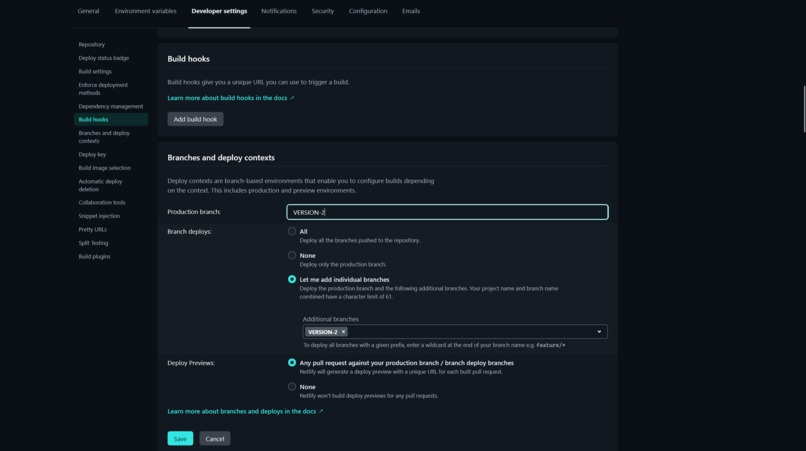Viewport: 806px width, 451px height.
Task: Focus the Production branch input field
Action: 447,212
